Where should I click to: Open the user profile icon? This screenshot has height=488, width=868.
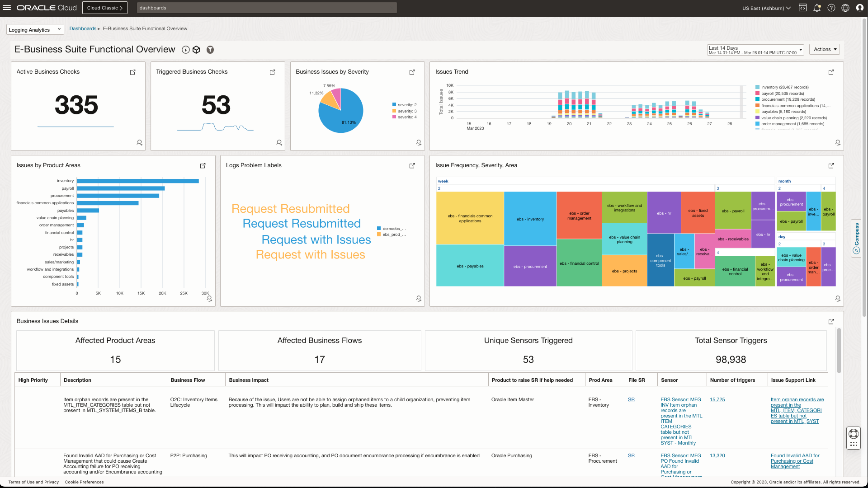pos(860,8)
